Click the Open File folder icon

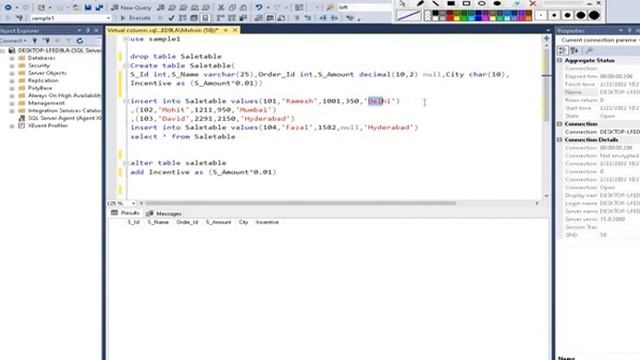[x=76, y=7]
